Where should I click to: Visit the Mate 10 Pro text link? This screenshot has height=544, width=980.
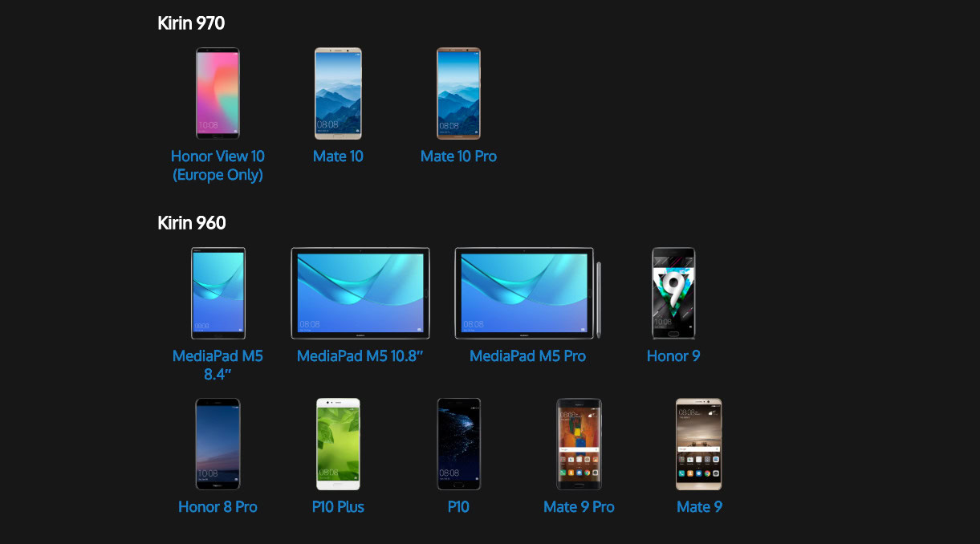coord(458,156)
